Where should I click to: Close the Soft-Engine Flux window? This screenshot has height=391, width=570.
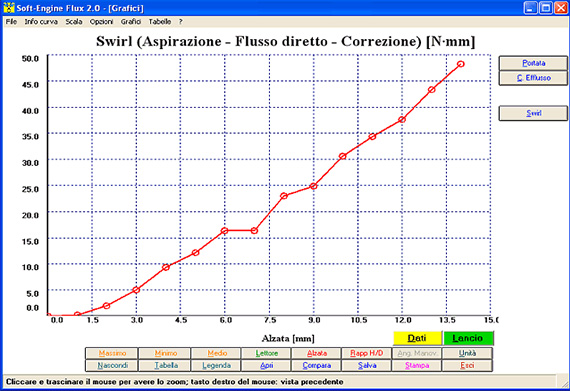[x=561, y=8]
